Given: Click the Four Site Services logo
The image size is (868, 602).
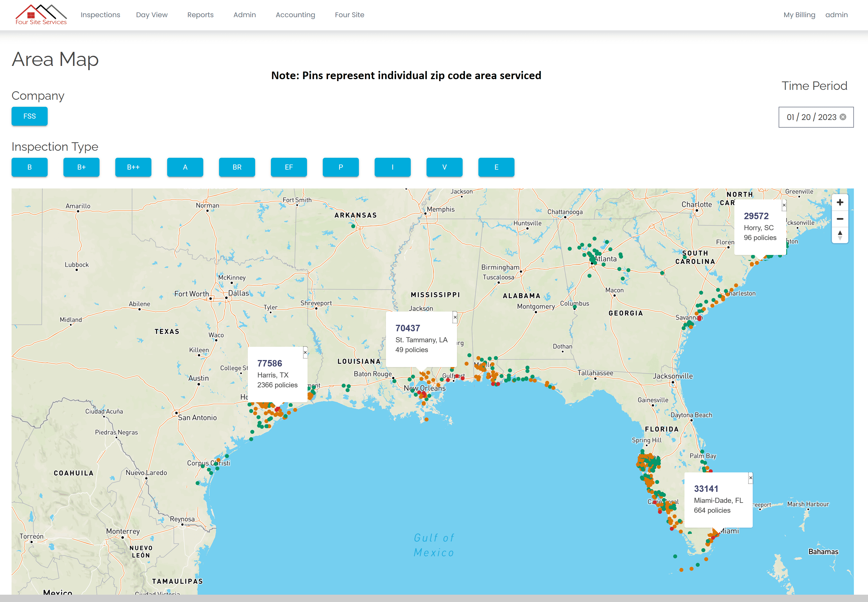Looking at the screenshot, I should point(41,15).
